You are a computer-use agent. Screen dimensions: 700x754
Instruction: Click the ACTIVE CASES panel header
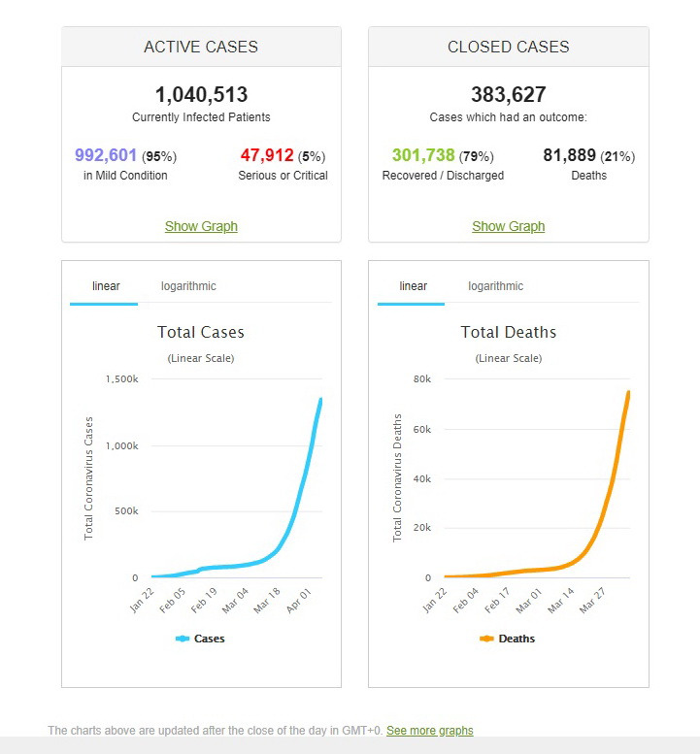(x=201, y=47)
